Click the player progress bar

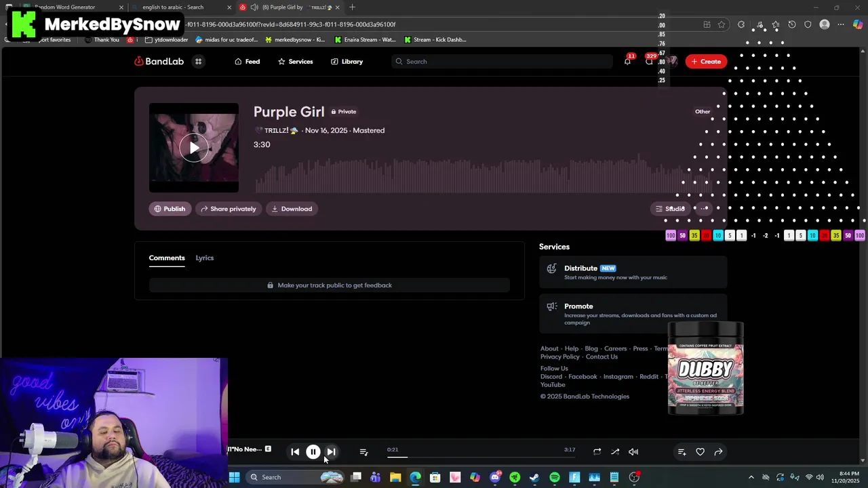click(x=481, y=457)
